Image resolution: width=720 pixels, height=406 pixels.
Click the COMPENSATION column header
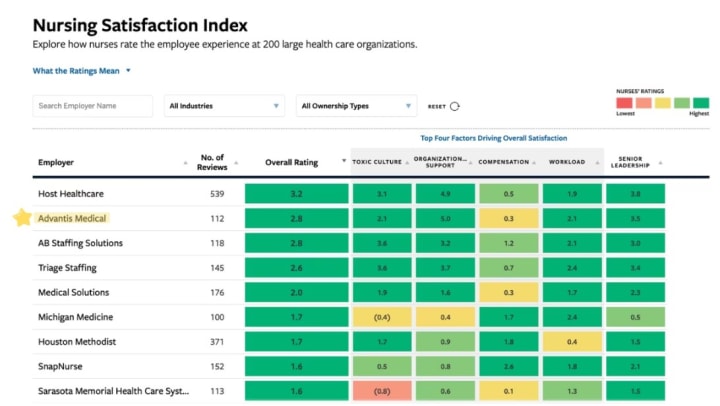(x=504, y=162)
